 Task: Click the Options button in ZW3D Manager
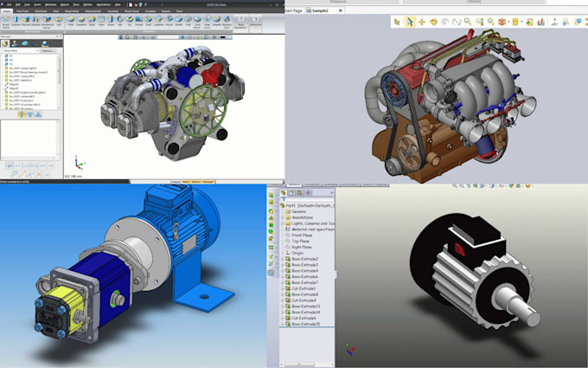(48, 51)
